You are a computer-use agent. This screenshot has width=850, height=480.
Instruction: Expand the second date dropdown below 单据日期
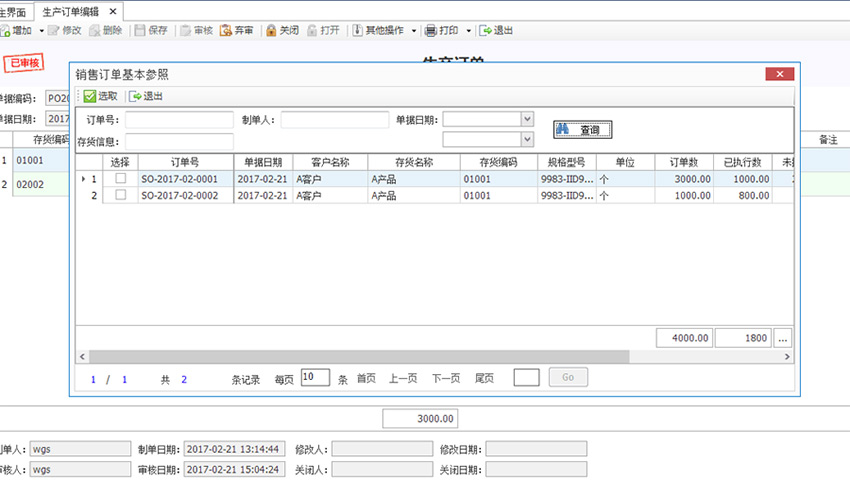tap(527, 140)
